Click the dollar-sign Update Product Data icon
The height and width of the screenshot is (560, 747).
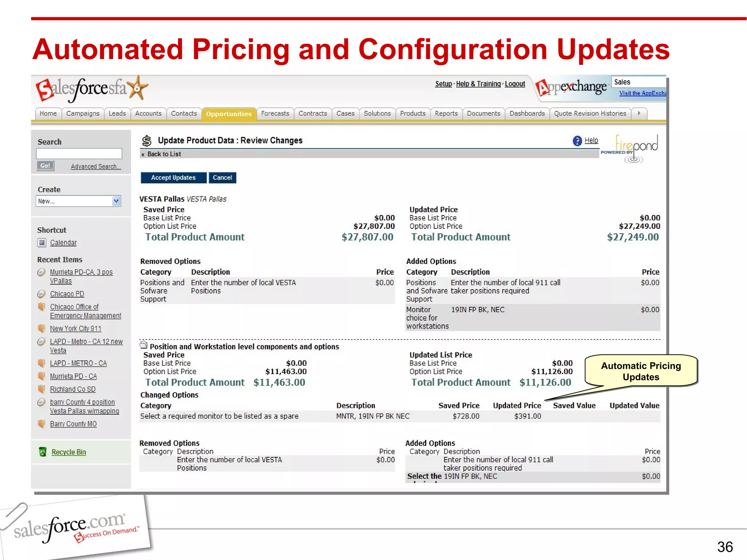(x=147, y=141)
